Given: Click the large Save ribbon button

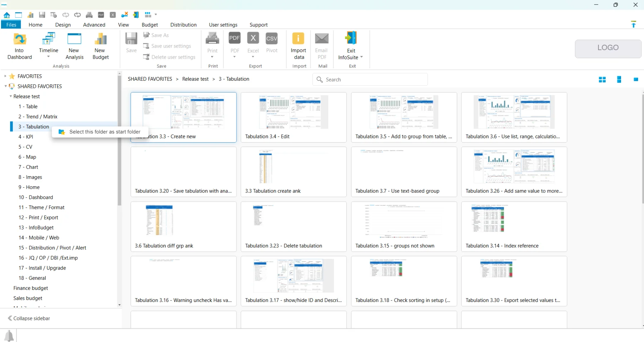Looking at the screenshot, I should click(x=131, y=43).
